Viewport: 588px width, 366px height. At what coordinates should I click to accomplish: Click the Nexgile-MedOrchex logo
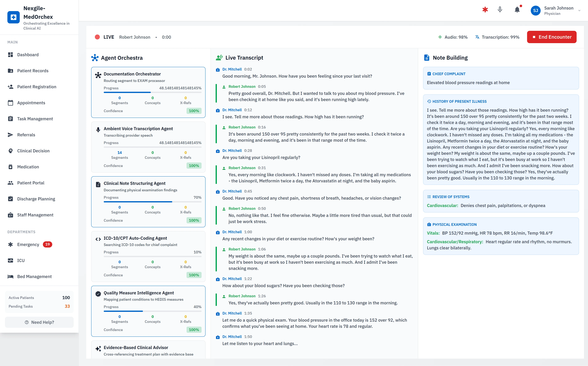(14, 17)
